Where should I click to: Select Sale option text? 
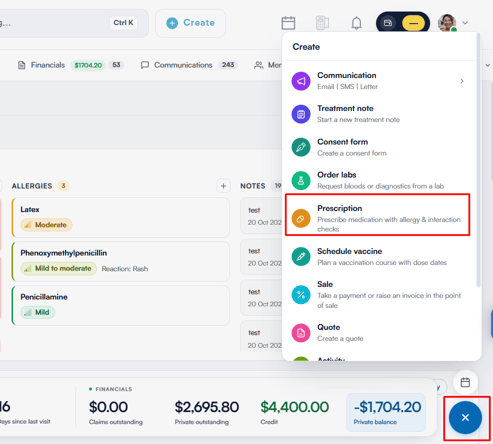(325, 284)
